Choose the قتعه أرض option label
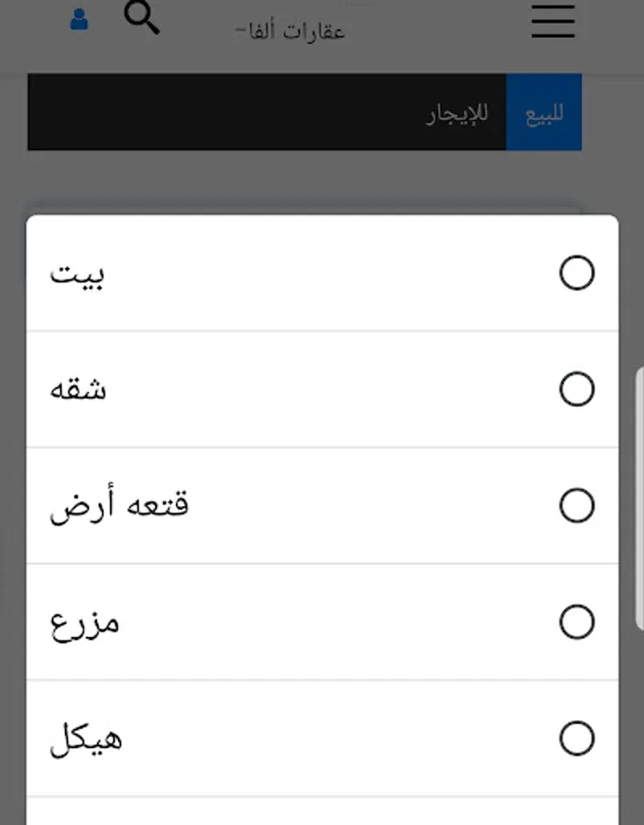644x825 pixels. pyautogui.click(x=119, y=505)
